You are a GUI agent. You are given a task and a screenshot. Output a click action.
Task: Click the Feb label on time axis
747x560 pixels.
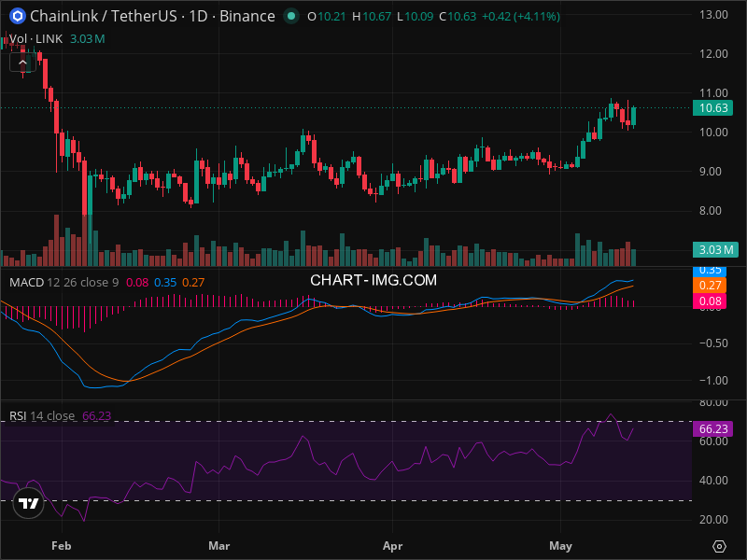[x=61, y=546]
